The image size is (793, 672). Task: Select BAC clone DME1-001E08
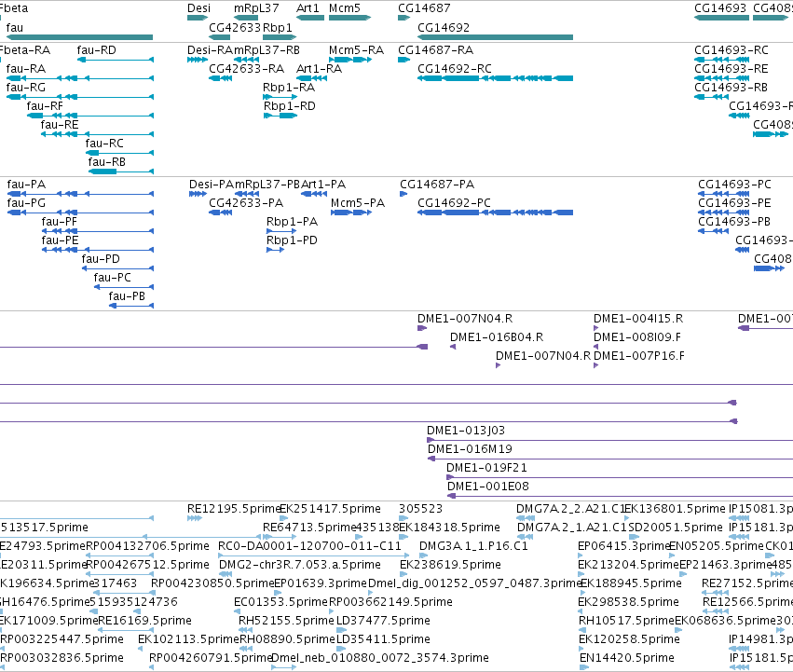point(488,487)
